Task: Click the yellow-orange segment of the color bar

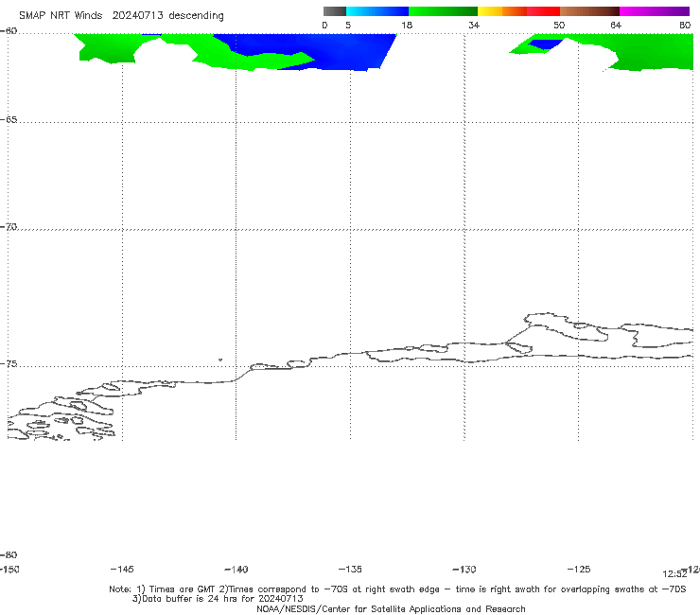Action: pos(502,11)
